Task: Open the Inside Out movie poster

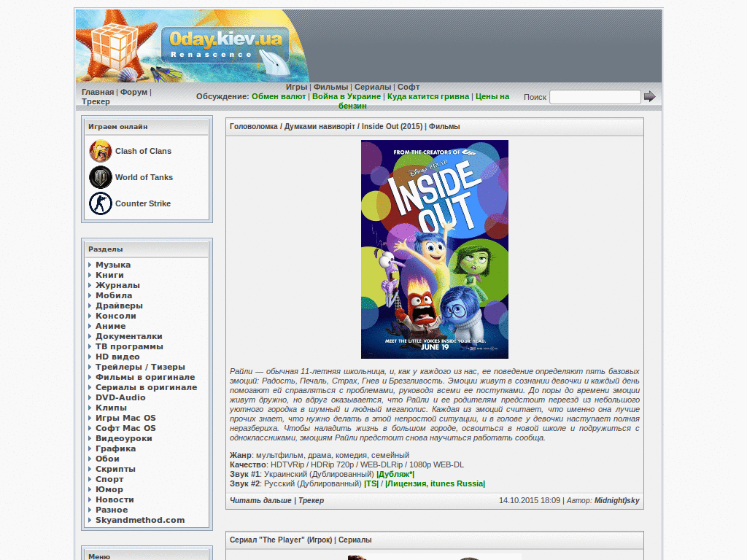Action: [435, 249]
